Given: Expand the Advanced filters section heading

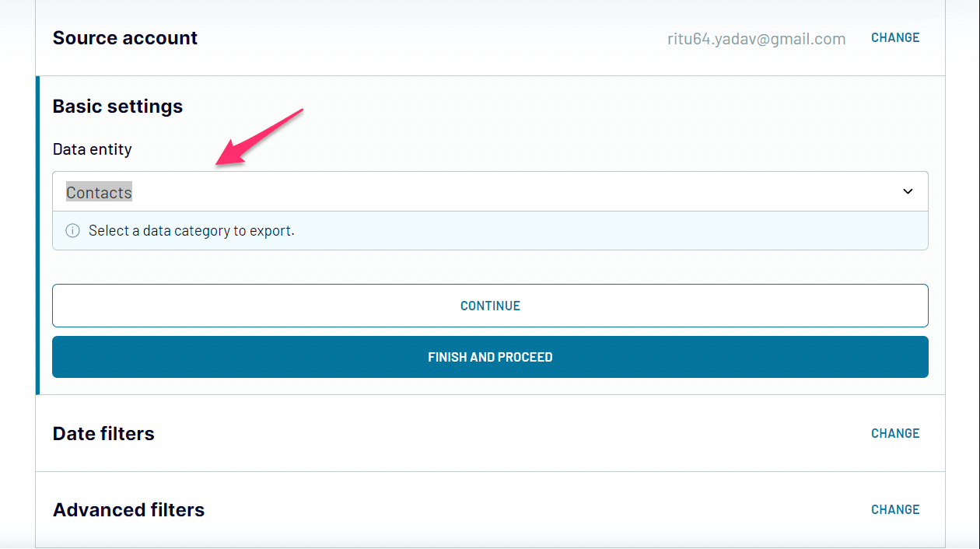Looking at the screenshot, I should point(128,510).
